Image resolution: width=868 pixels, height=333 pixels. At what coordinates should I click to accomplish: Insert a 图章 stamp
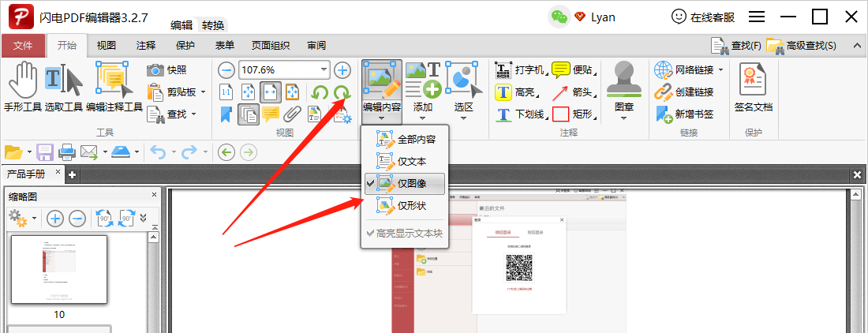pyautogui.click(x=623, y=92)
